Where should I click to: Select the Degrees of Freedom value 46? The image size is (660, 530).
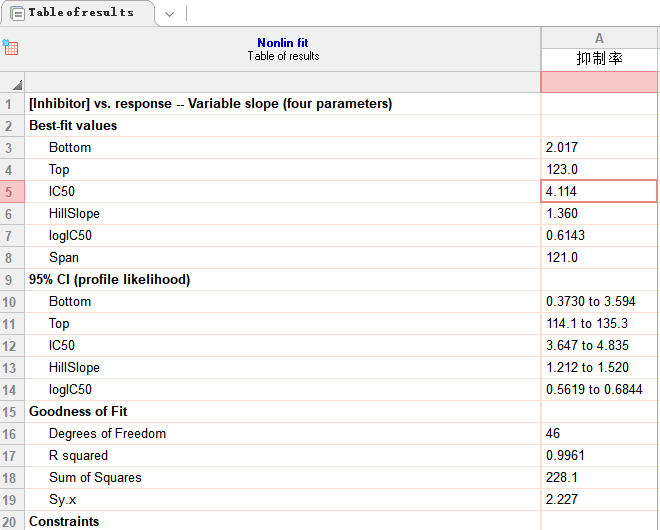599,434
